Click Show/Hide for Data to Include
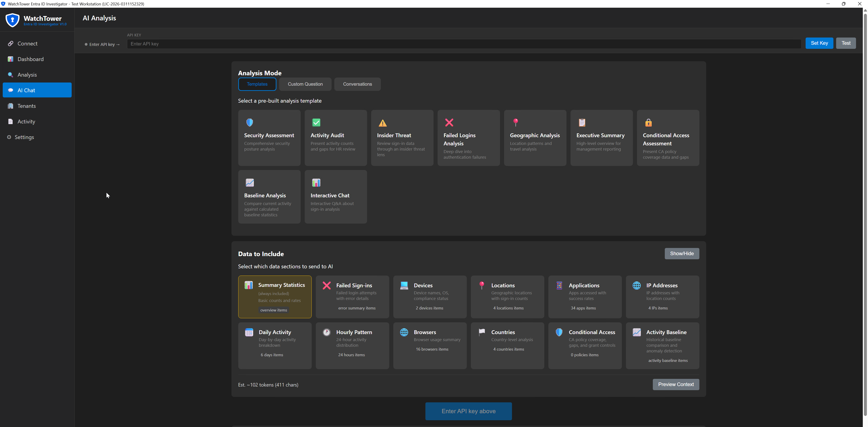The image size is (868, 427). coord(682,253)
